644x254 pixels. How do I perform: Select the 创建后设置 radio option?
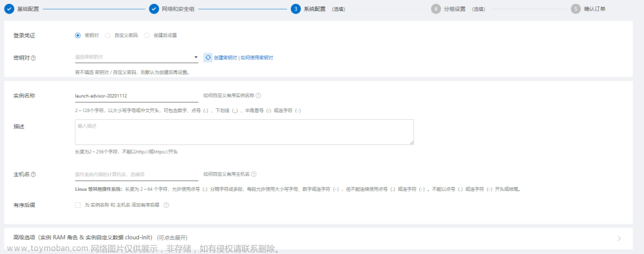pyautogui.click(x=147, y=35)
